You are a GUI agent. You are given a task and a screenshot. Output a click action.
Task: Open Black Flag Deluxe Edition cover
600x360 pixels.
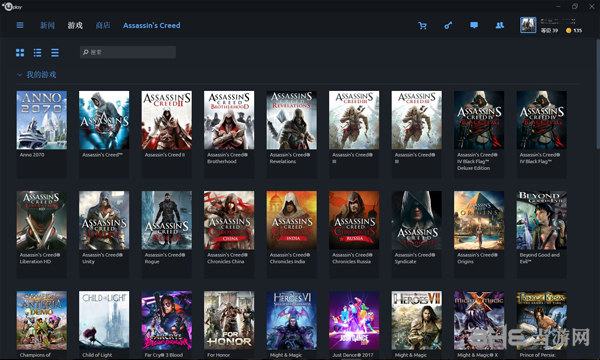479,120
